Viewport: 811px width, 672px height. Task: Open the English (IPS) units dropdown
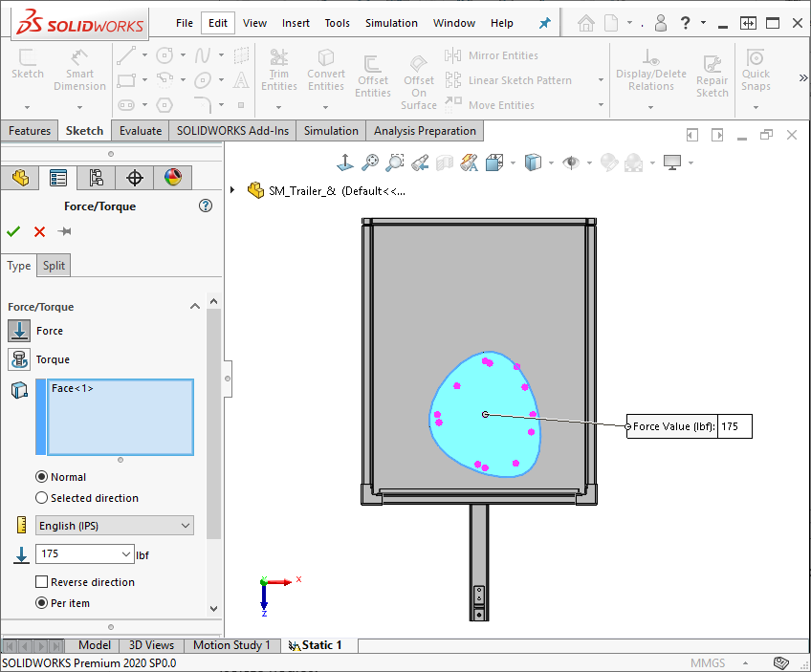point(115,526)
